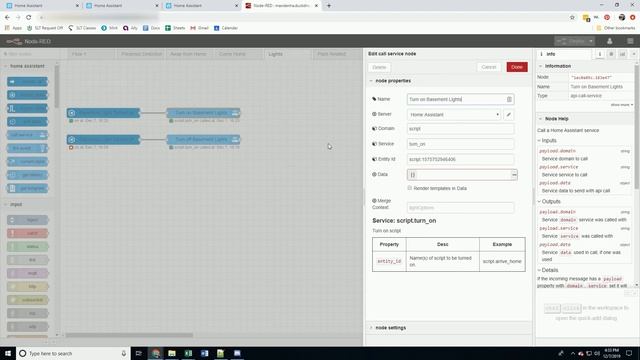Switch sidebar to the debug messages icon tab

(x=611, y=54)
